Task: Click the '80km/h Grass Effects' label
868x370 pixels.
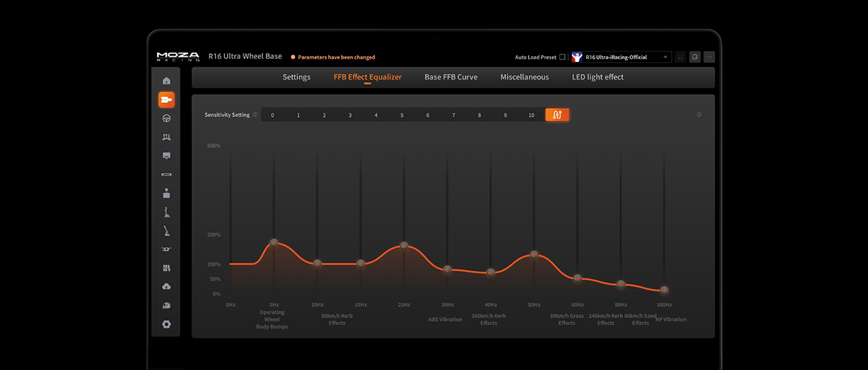Action: pos(567,319)
